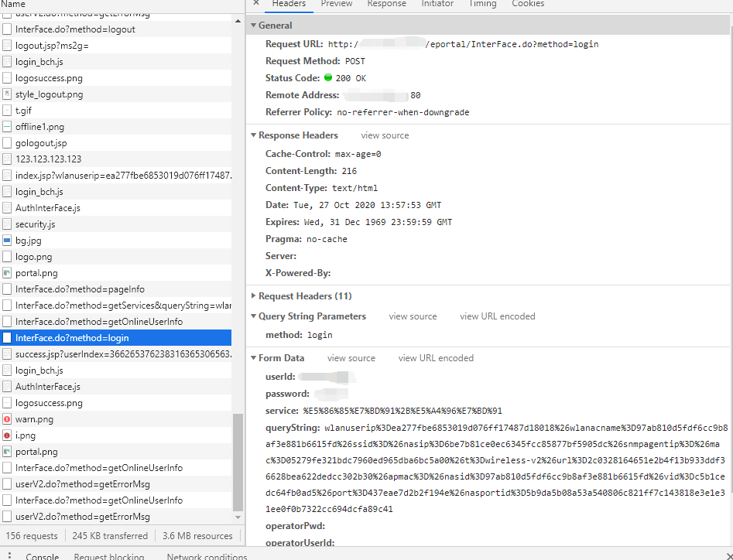The width and height of the screenshot is (733, 560).
Task: Open the Console drawer tab
Action: click(x=42, y=556)
